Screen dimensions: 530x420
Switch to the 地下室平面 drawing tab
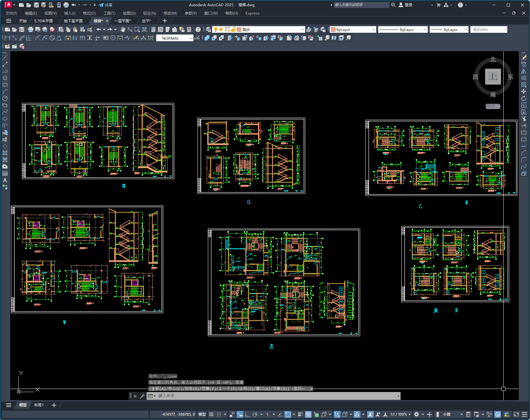[x=73, y=21]
